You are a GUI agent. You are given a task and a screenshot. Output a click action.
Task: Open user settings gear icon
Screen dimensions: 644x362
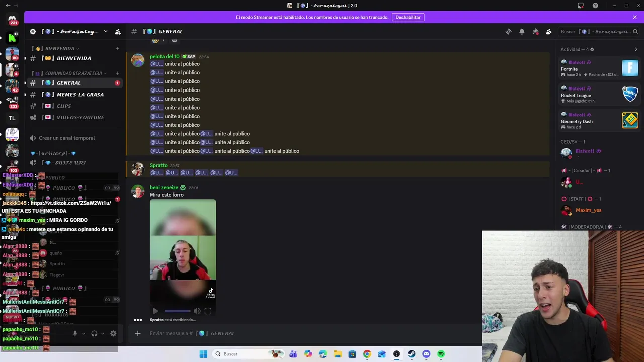coord(113,333)
